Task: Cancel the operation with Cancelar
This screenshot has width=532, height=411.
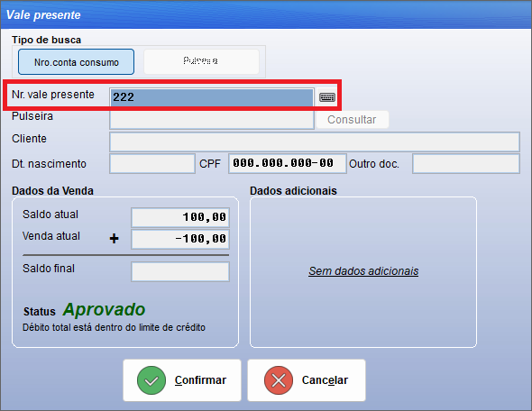Action: click(307, 380)
